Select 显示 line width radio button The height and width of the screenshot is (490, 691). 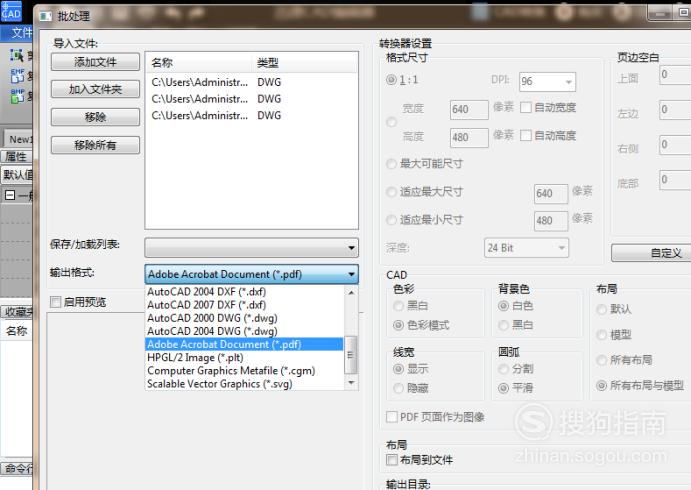(x=398, y=369)
